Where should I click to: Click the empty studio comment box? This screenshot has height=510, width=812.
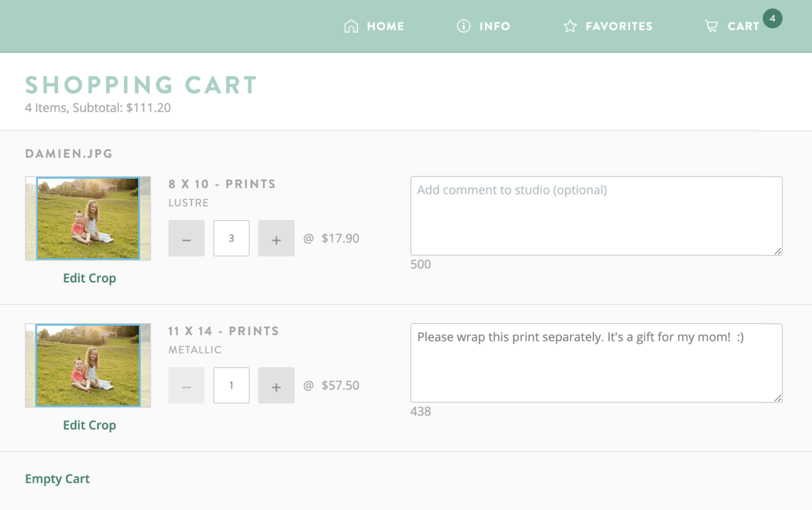pyautogui.click(x=596, y=215)
